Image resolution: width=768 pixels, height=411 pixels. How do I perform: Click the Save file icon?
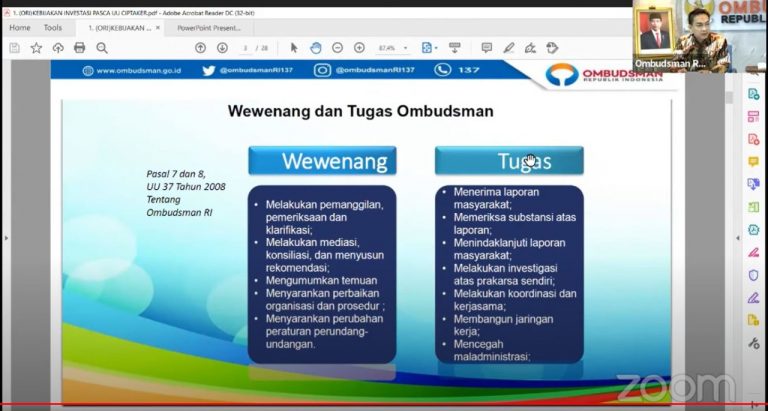[15, 48]
